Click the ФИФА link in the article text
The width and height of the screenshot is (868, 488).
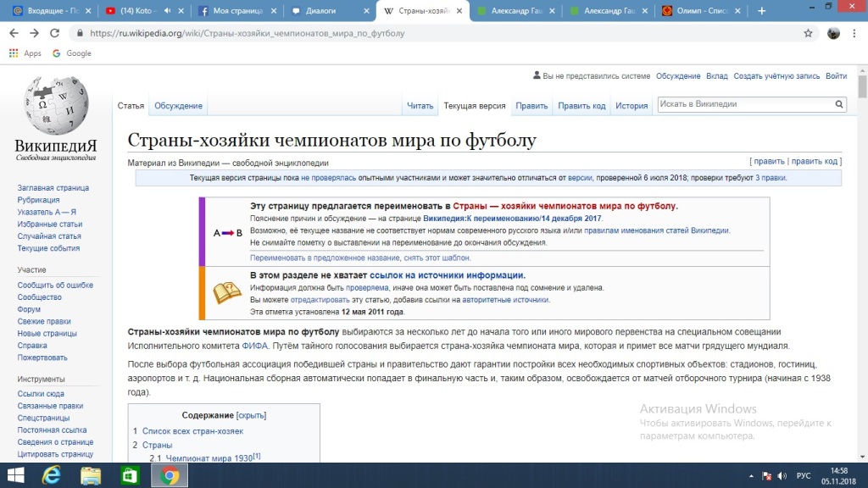click(254, 346)
